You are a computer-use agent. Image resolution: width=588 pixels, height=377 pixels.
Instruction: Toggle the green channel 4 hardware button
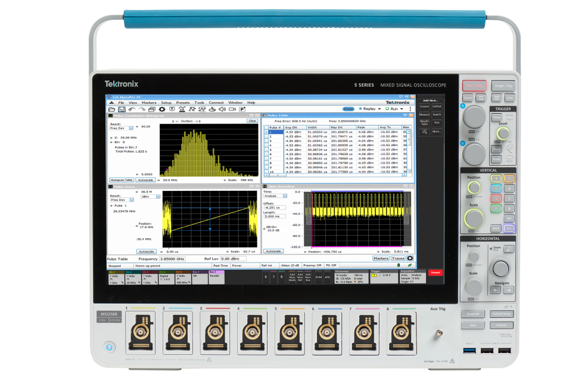[x=496, y=209]
